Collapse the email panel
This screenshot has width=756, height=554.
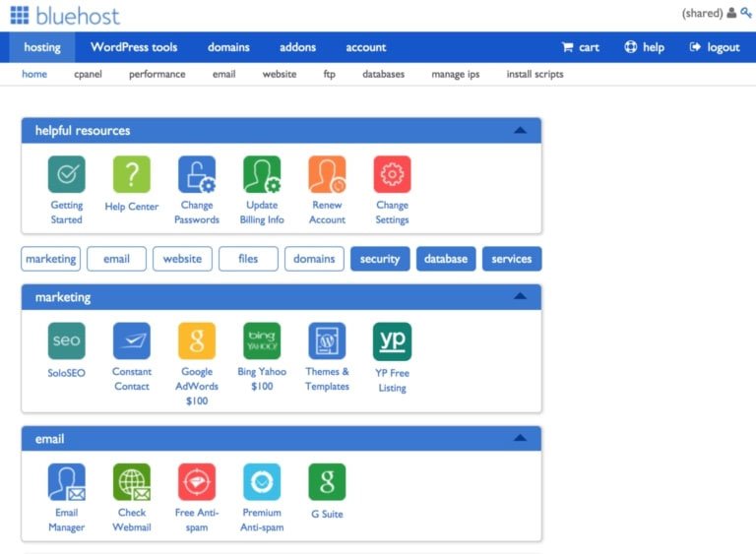pyautogui.click(x=520, y=438)
